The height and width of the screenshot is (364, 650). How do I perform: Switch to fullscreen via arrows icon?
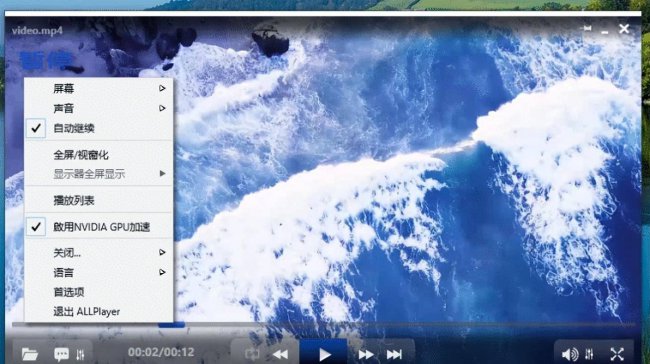(x=617, y=354)
